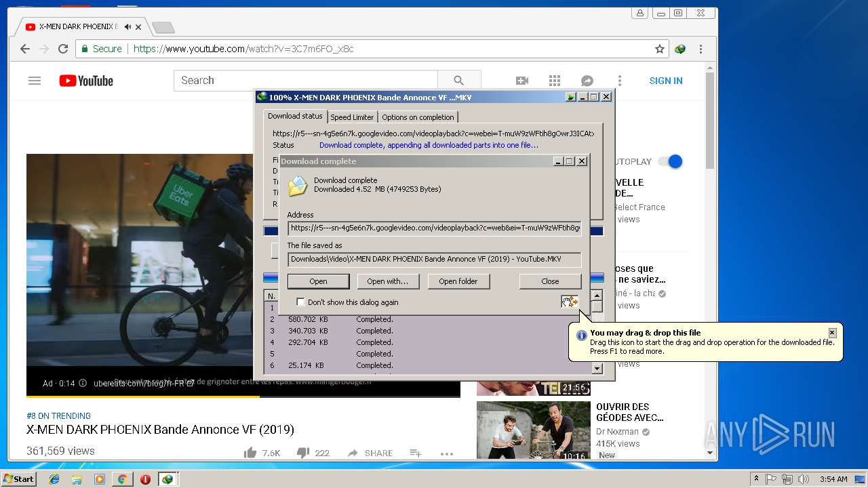
Task: Click the Open folder button
Action: (458, 281)
